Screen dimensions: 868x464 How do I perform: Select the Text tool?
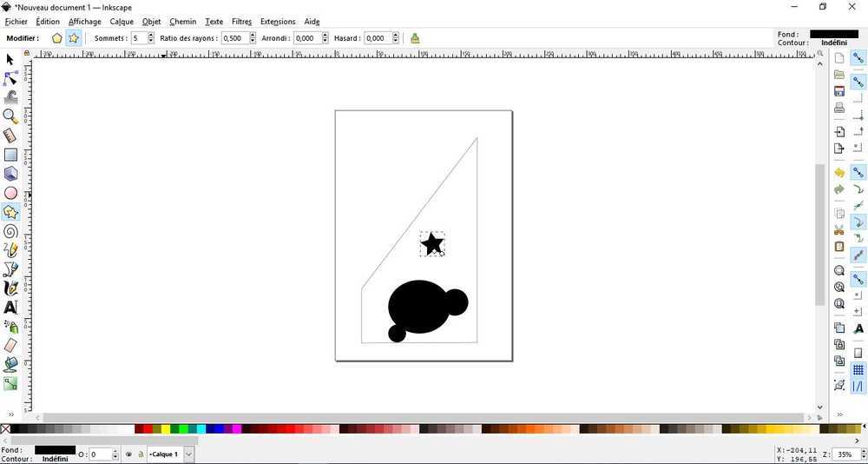point(10,307)
